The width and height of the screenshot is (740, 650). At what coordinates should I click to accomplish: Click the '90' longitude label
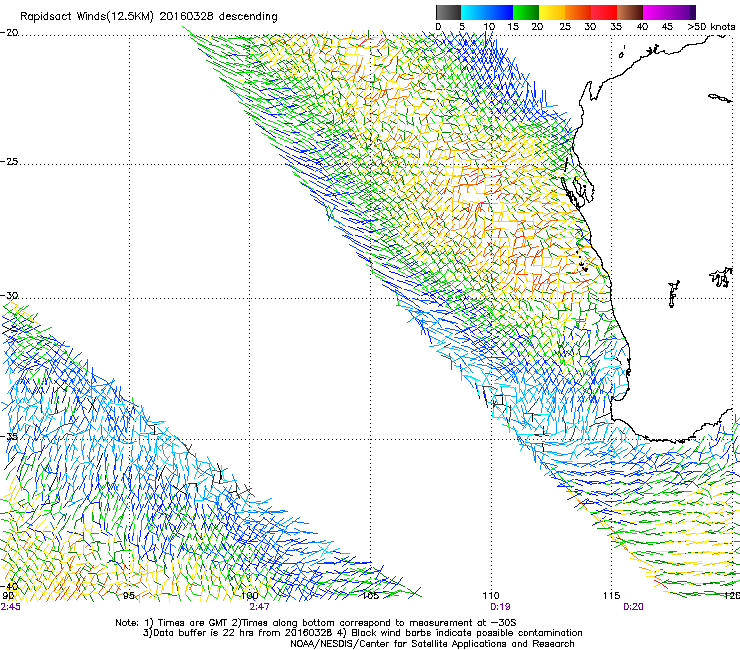tap(8, 596)
